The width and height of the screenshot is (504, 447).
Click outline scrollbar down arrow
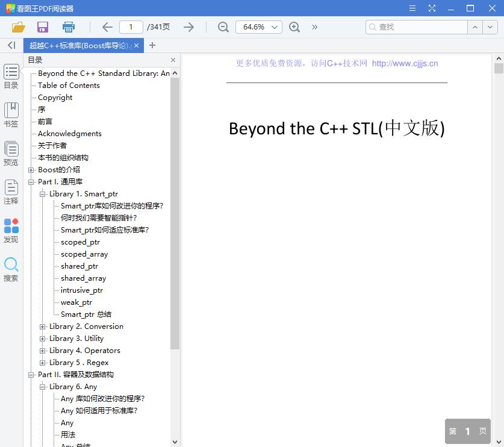coord(175,442)
